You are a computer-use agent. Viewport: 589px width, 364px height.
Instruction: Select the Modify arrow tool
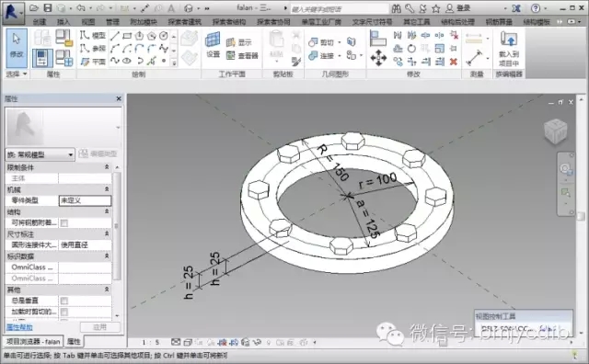[x=17, y=48]
